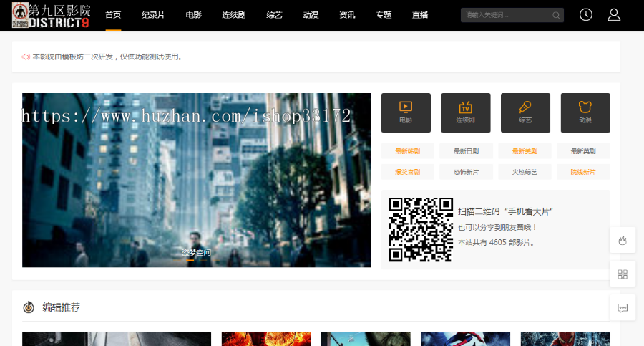Click the chat message icon in sidebar
The height and width of the screenshot is (346, 644).
623,308
